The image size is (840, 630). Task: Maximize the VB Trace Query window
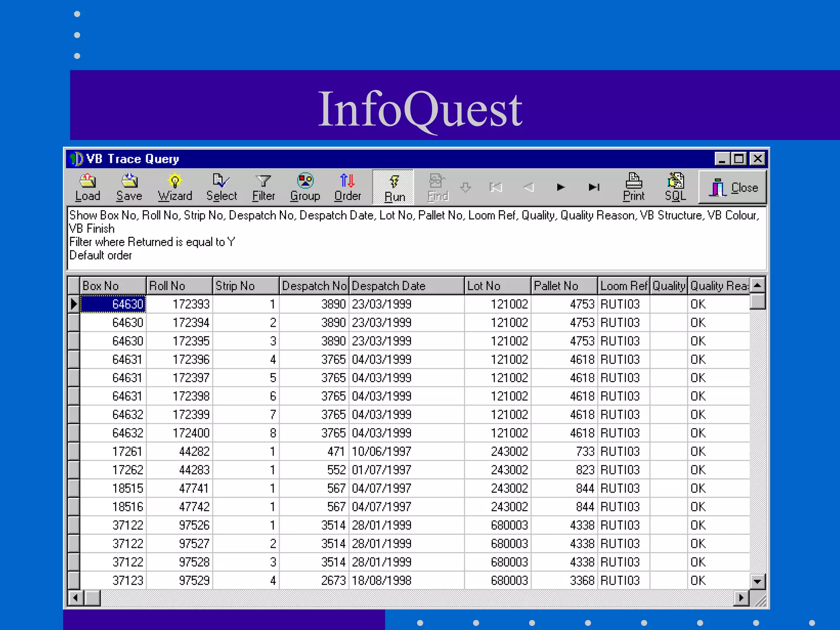pos(739,159)
